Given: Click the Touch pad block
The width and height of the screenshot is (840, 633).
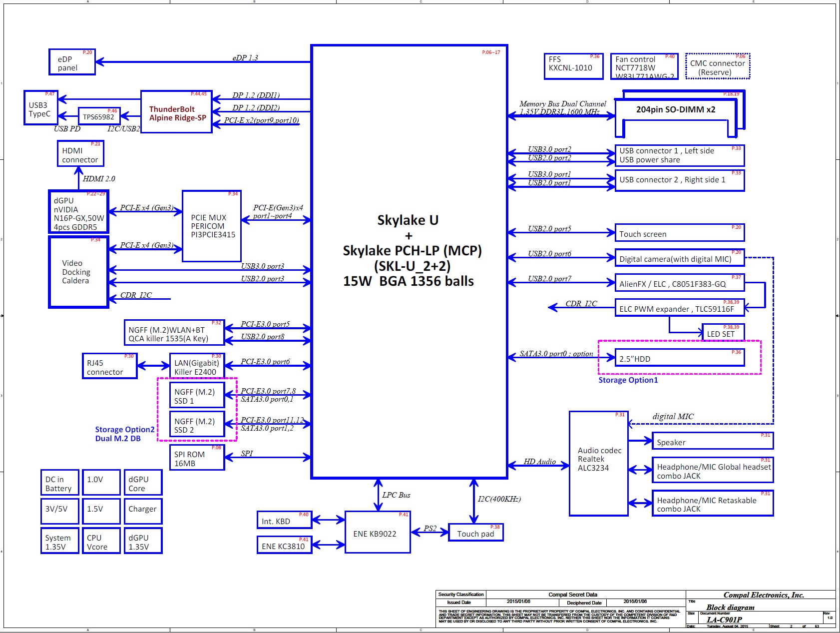Looking at the screenshot, I should point(475,533).
